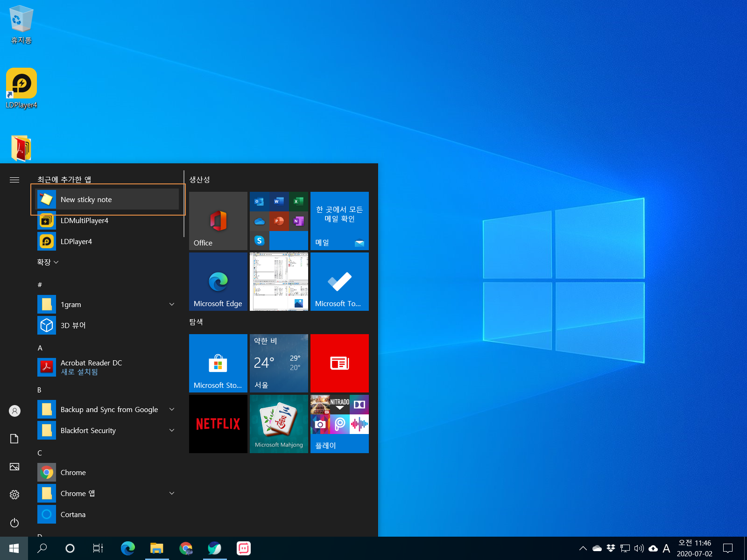Open Task View on taskbar
747x560 pixels.
[98, 548]
